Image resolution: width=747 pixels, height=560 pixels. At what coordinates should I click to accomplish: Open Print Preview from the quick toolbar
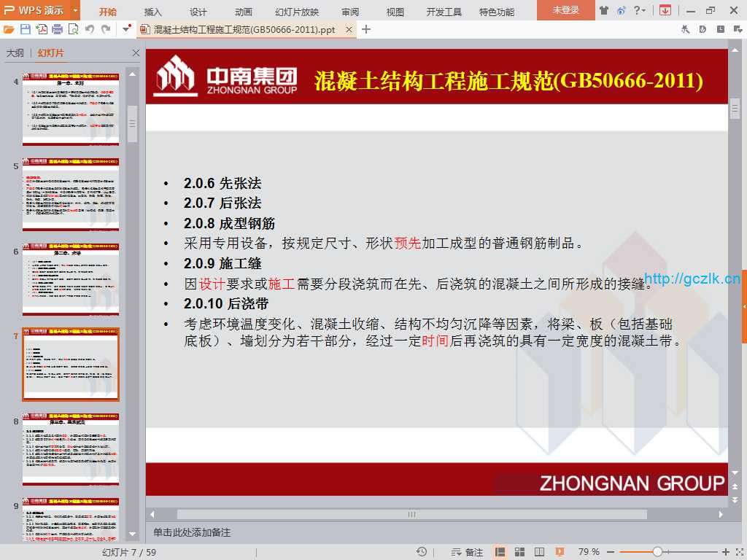pos(73,29)
